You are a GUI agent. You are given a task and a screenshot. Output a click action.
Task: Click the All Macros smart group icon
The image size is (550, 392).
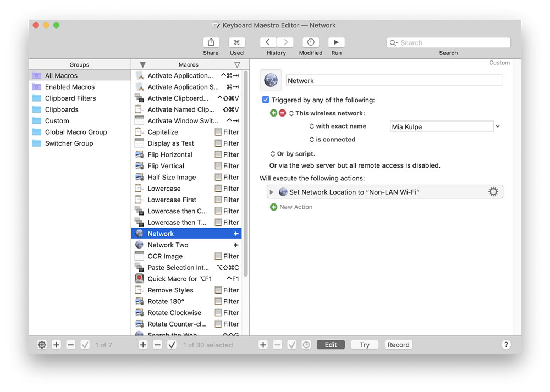36,76
